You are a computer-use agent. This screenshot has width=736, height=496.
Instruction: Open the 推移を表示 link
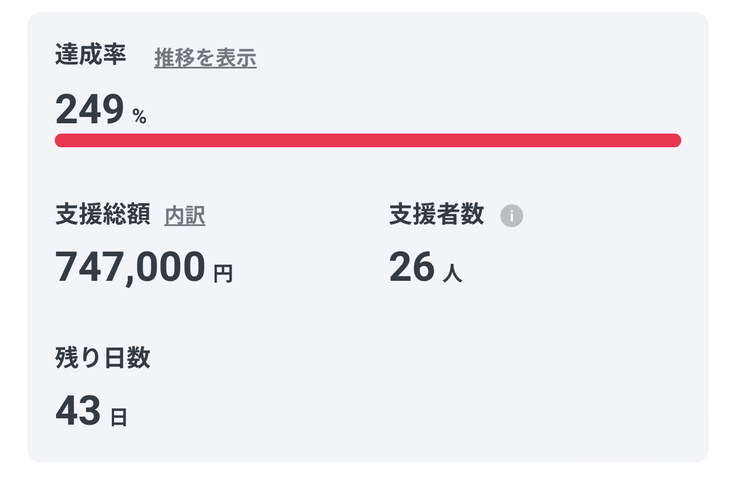click(205, 58)
